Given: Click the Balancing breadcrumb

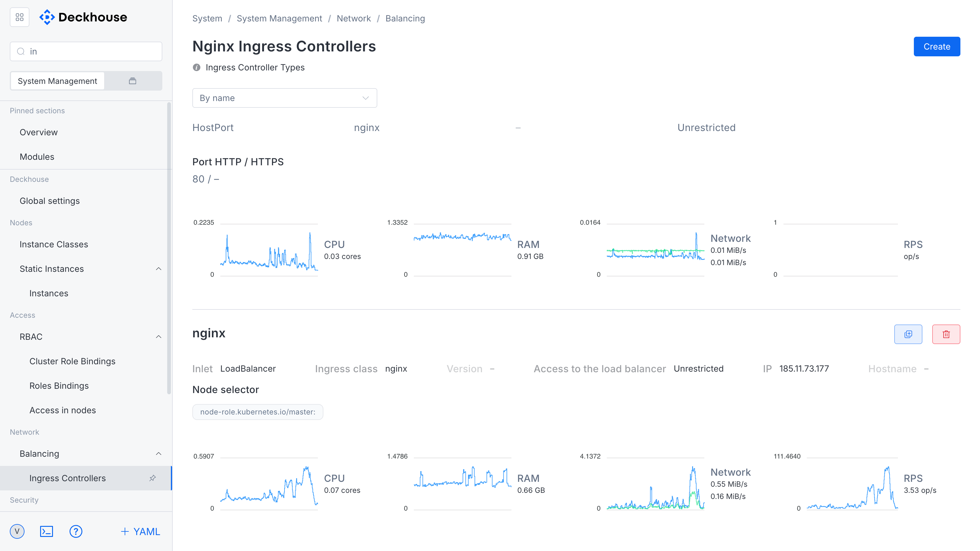Looking at the screenshot, I should click(x=405, y=18).
